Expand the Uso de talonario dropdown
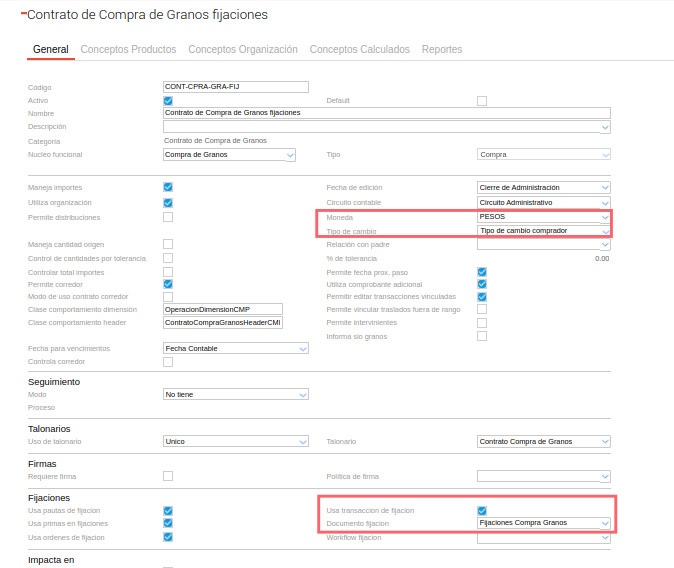674x568 pixels. (x=235, y=441)
